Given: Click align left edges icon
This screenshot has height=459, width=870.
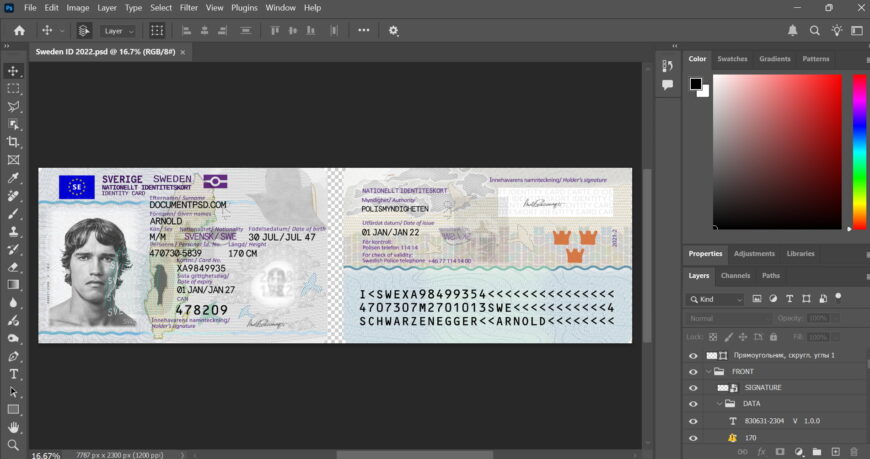Looking at the screenshot, I should click(186, 31).
